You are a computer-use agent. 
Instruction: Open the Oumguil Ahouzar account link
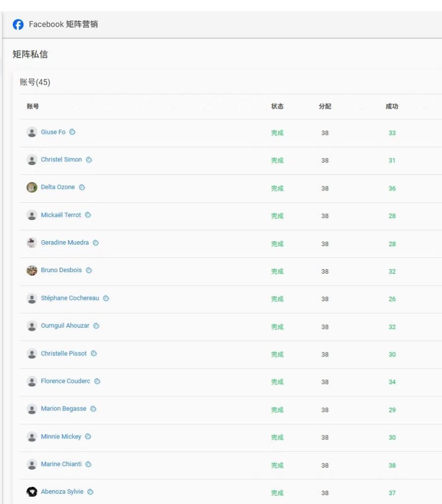[x=65, y=326]
